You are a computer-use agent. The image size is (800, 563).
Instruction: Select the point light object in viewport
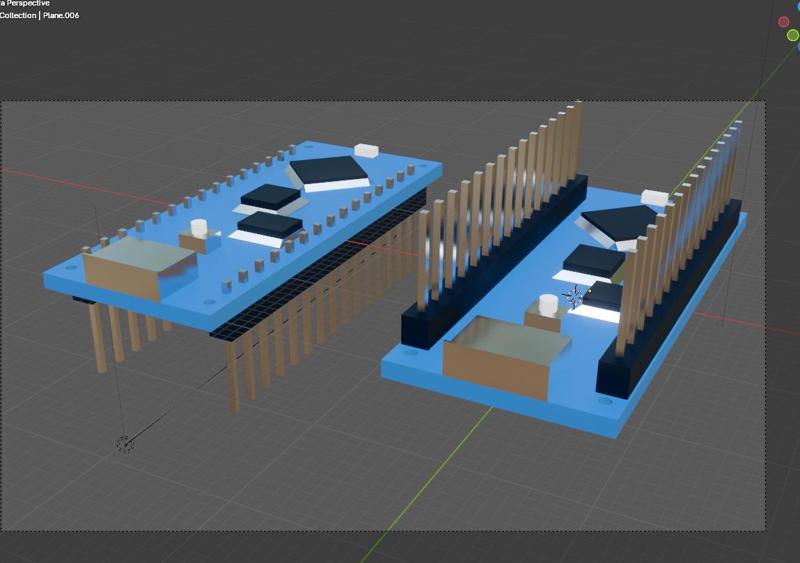(126, 444)
